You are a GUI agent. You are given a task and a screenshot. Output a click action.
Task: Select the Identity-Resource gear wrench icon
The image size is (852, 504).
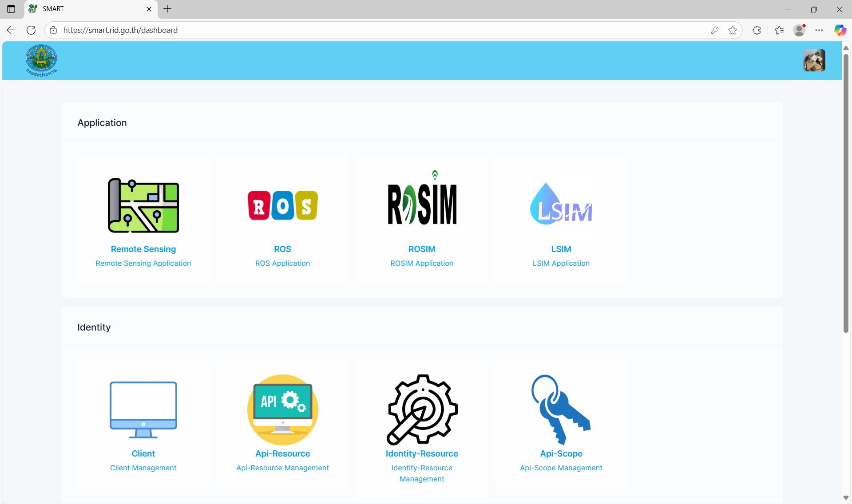point(422,409)
